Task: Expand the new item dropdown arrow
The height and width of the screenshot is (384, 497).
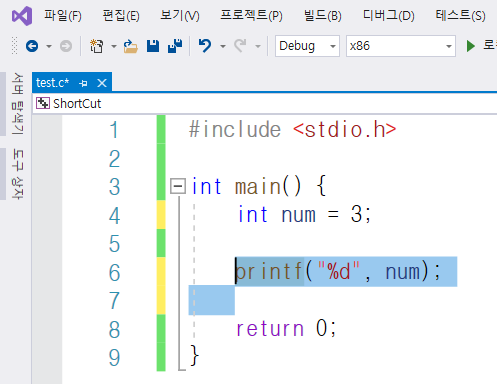Action: (114, 46)
